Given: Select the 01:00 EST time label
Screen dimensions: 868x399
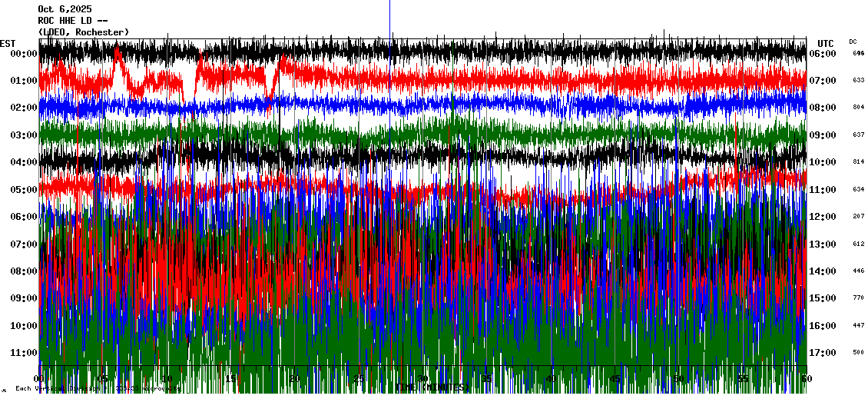Looking at the screenshot, I should tap(24, 81).
